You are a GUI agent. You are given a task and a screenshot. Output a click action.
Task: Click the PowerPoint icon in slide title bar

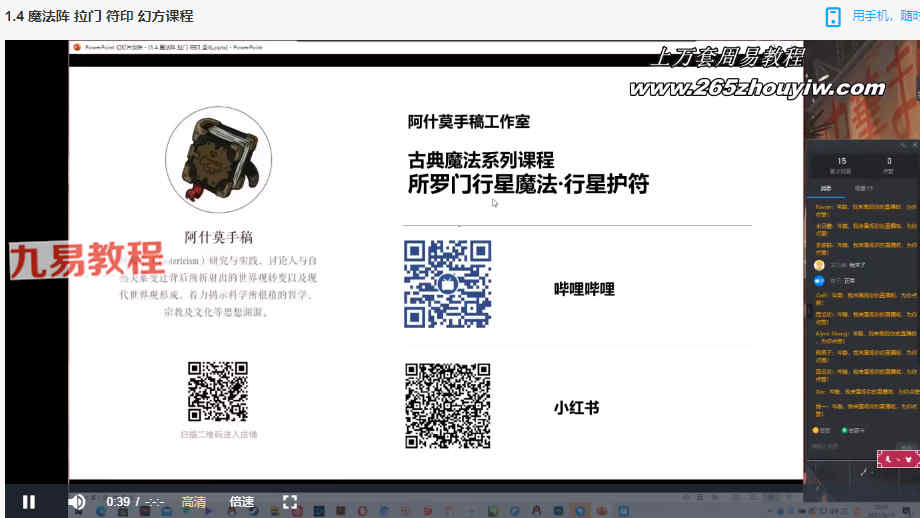tap(77, 46)
